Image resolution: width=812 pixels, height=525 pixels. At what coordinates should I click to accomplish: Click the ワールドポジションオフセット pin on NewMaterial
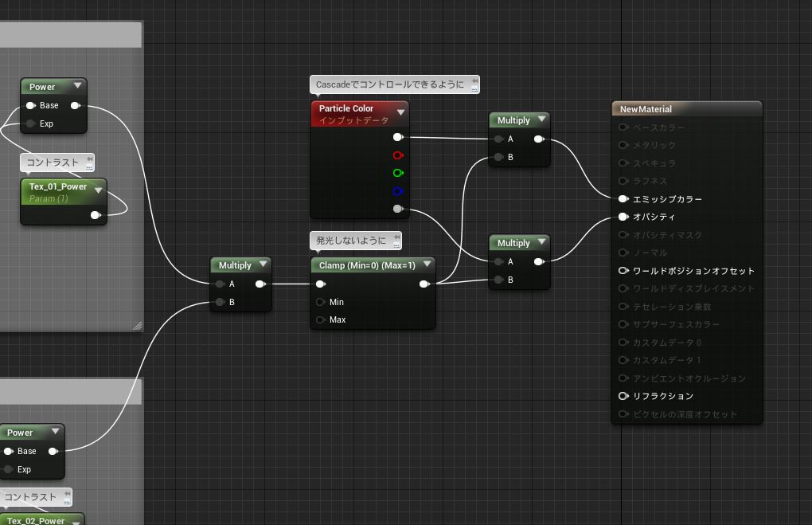(x=623, y=271)
